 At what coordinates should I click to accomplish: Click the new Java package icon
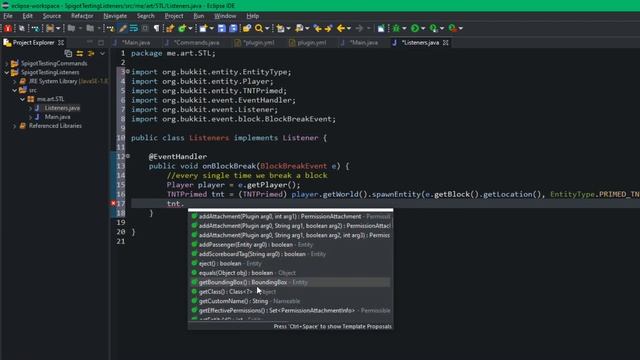(x=170, y=28)
